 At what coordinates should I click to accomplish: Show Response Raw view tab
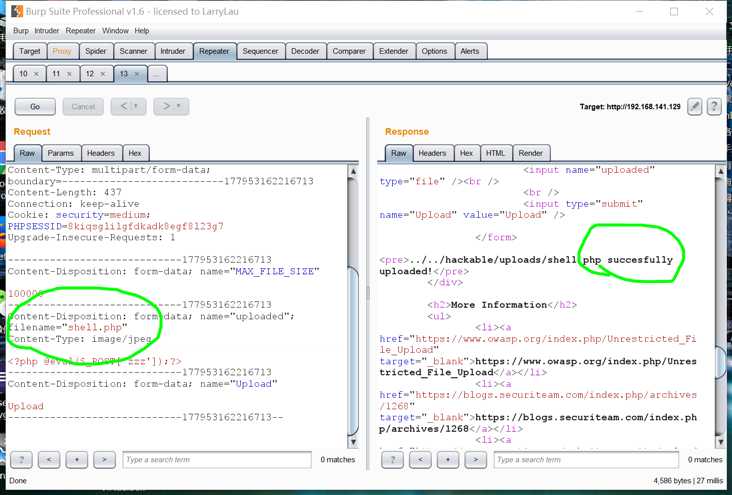point(399,153)
